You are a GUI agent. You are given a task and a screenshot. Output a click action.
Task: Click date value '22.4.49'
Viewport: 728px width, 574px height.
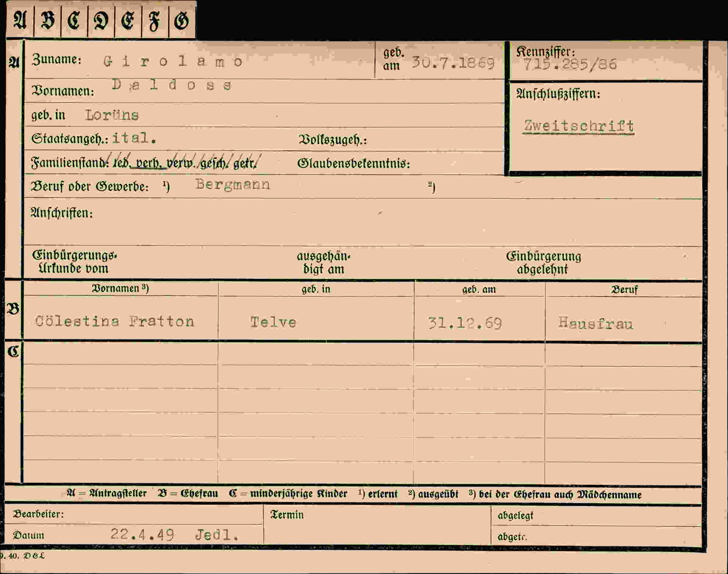pos(142,534)
